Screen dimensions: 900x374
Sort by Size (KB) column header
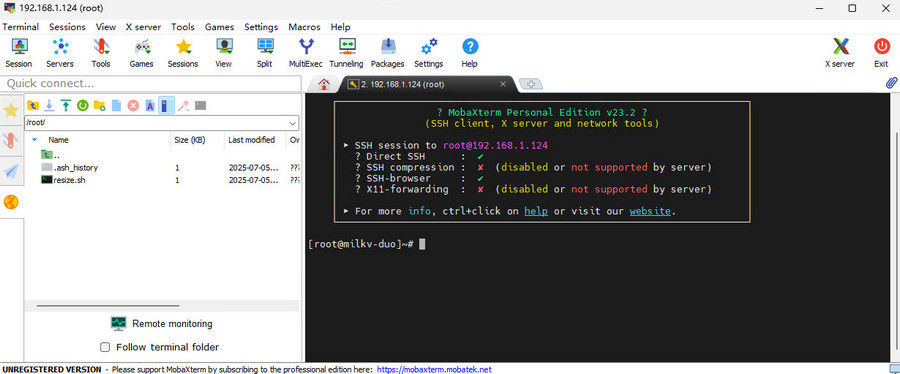pyautogui.click(x=190, y=139)
